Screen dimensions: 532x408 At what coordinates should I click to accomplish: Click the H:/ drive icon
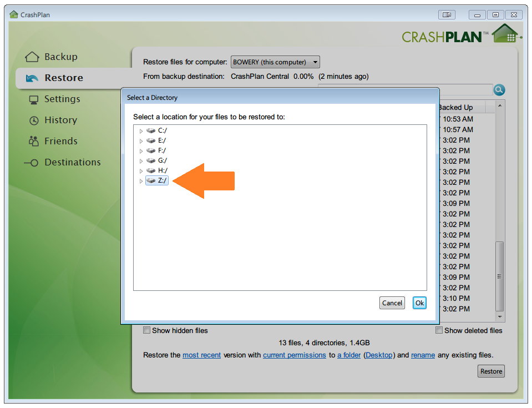pyautogui.click(x=151, y=170)
